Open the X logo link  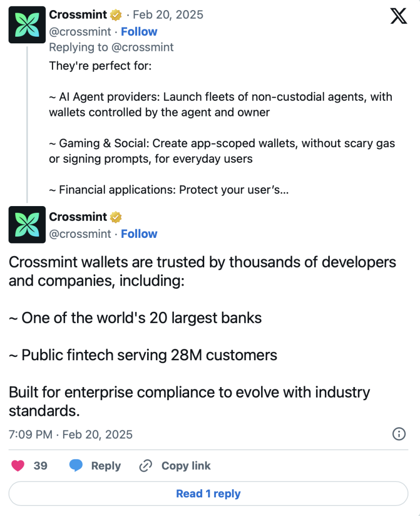pos(398,16)
